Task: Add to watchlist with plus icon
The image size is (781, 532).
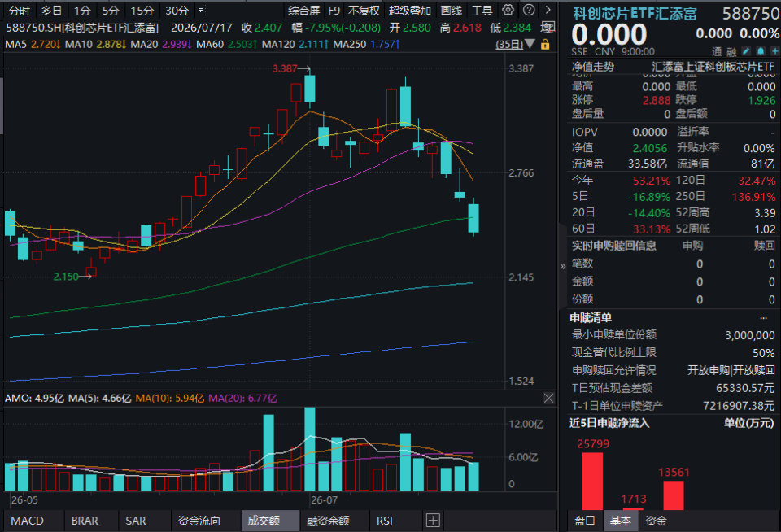Action: (x=775, y=51)
